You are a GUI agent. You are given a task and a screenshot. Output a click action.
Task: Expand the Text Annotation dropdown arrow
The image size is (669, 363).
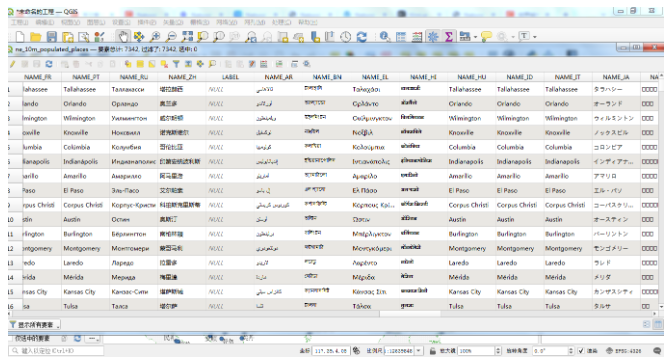coord(535,37)
